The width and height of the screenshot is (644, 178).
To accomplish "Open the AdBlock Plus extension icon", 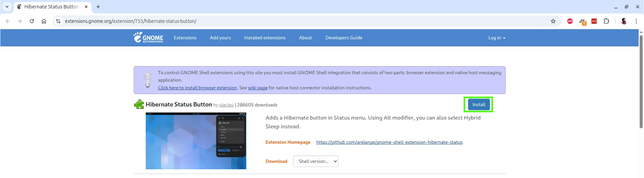I will 570,21.
